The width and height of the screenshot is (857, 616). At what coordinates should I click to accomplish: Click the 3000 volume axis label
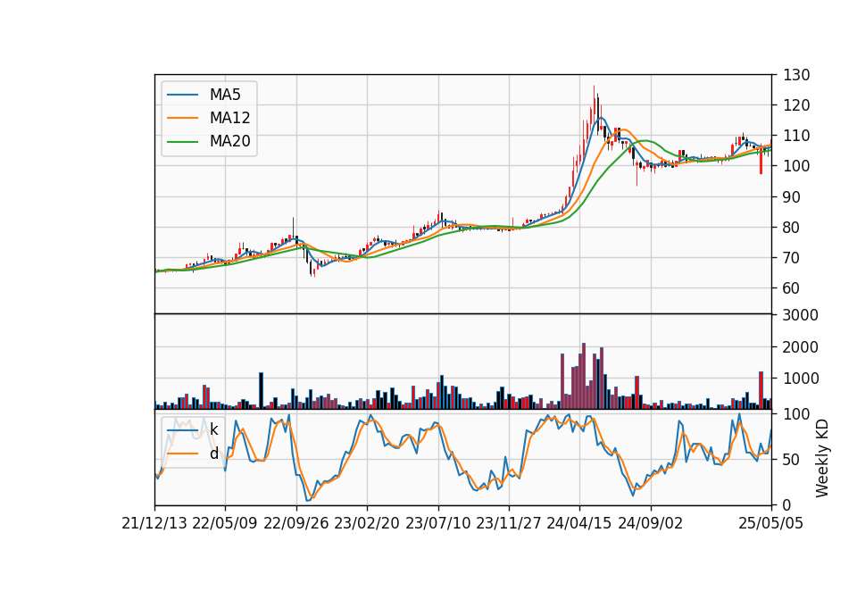801,315
